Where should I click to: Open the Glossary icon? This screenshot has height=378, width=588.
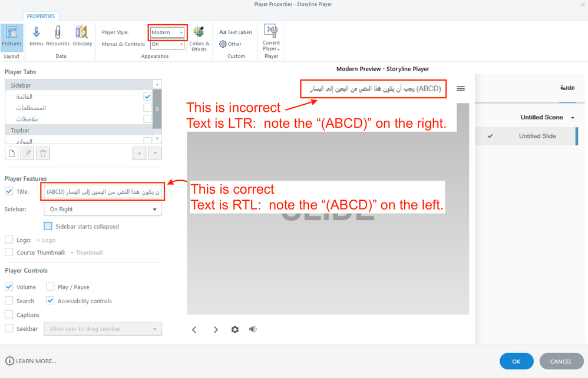(82, 37)
